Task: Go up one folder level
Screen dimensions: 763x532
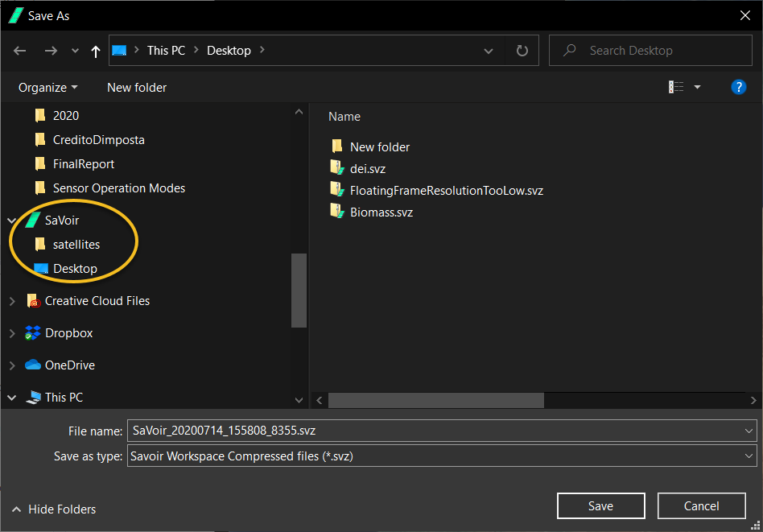Action: 96,51
